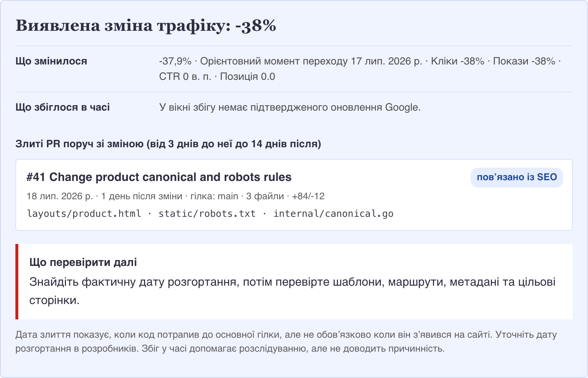Screen dimensions: 588x378
Task: Click the Google update confirmation text
Action: (290, 107)
